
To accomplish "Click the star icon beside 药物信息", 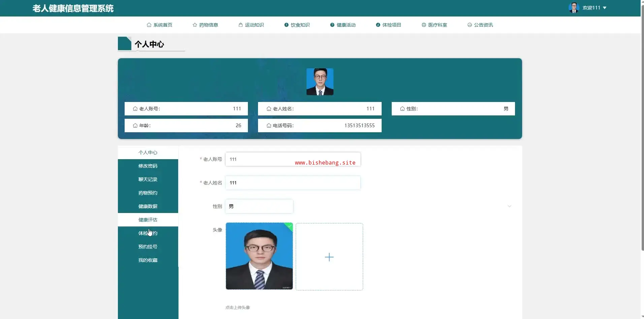I will pyautogui.click(x=195, y=25).
